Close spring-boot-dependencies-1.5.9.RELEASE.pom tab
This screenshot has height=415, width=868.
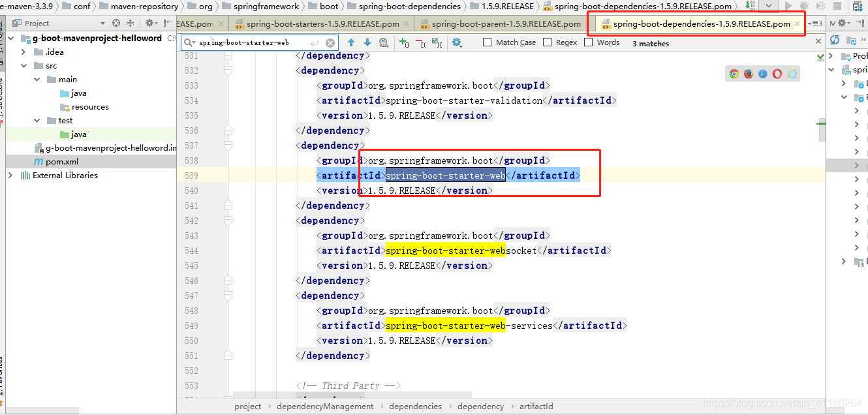point(797,24)
